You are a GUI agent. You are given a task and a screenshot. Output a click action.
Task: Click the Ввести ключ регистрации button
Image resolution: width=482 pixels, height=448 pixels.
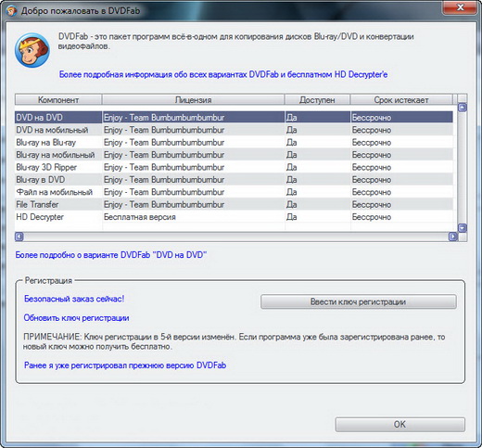click(x=359, y=301)
